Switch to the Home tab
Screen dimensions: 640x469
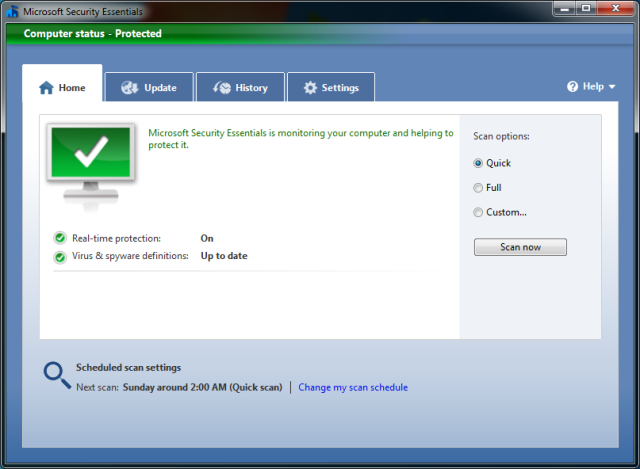[62, 83]
